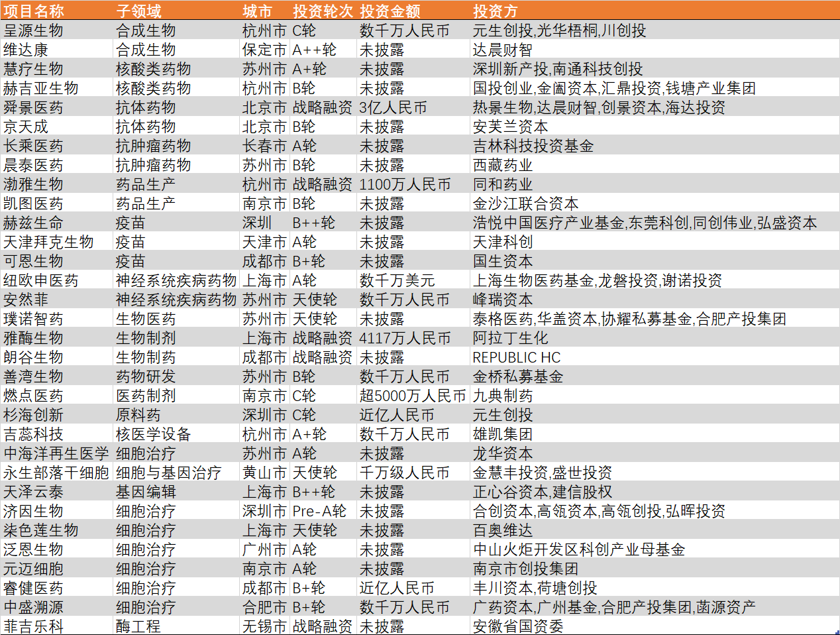Select the 投资轮次 header cell

point(323,11)
